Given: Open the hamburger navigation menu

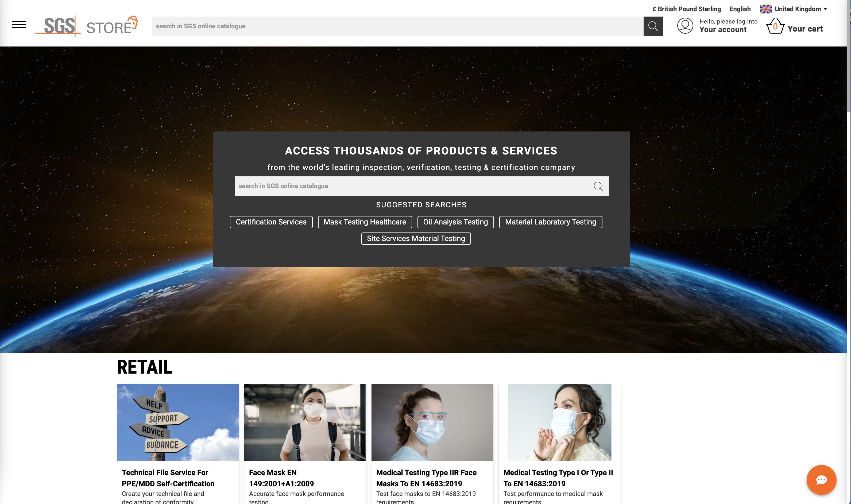Looking at the screenshot, I should [19, 25].
